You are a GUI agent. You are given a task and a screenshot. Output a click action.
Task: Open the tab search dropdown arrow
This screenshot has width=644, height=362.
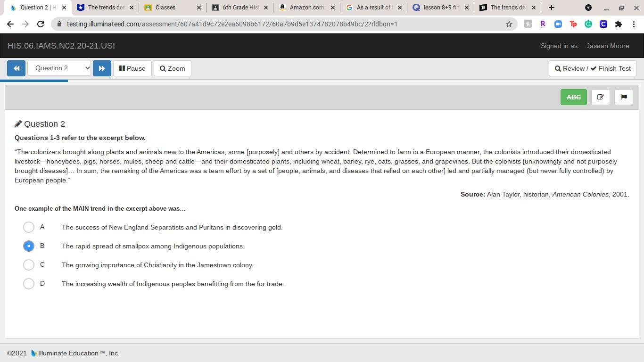pyautogui.click(x=588, y=8)
